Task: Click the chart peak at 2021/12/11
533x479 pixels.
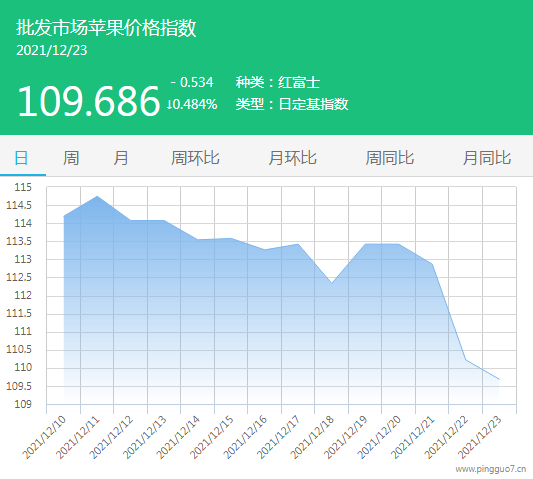Action: 97,196
